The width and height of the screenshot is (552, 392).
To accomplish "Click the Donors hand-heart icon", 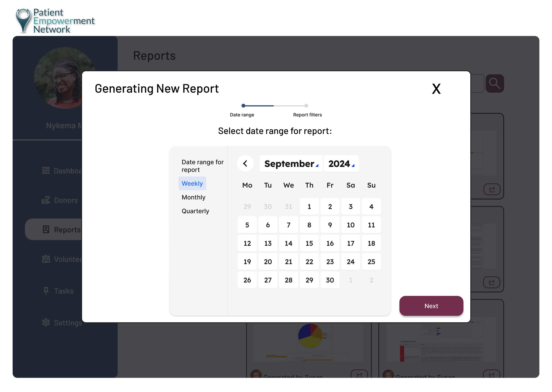I will click(x=46, y=200).
